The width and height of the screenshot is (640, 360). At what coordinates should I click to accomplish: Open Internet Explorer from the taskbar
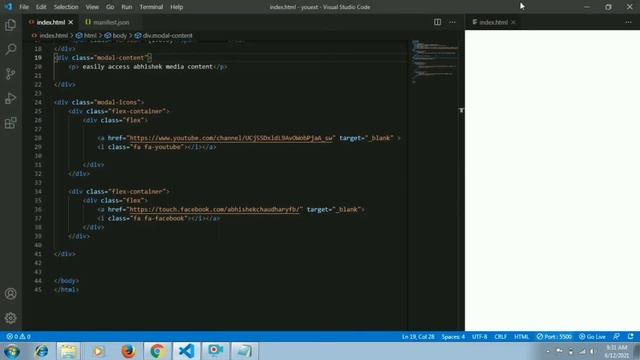click(41, 351)
